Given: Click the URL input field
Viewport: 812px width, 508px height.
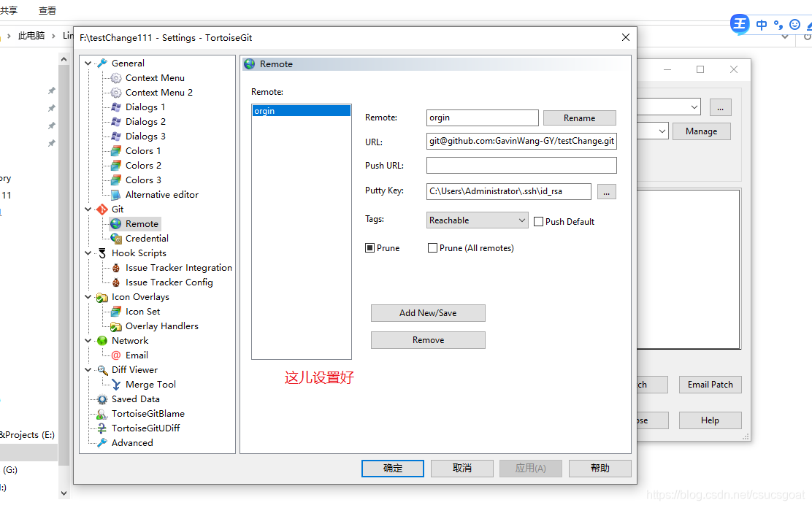Looking at the screenshot, I should click(x=521, y=141).
